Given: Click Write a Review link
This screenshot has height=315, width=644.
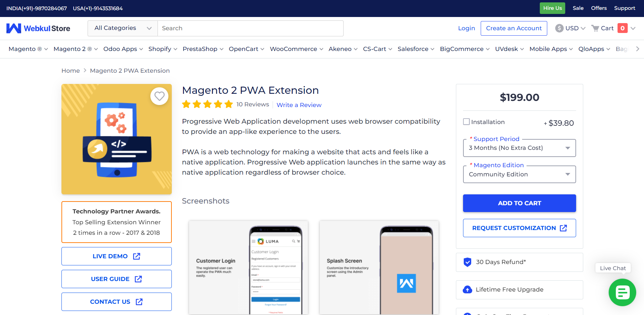Looking at the screenshot, I should coord(299,105).
